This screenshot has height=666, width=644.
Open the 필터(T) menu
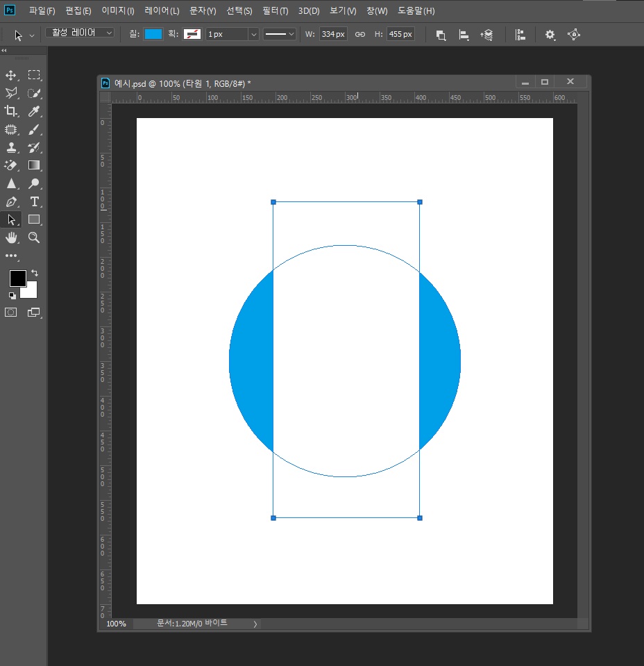275,11
